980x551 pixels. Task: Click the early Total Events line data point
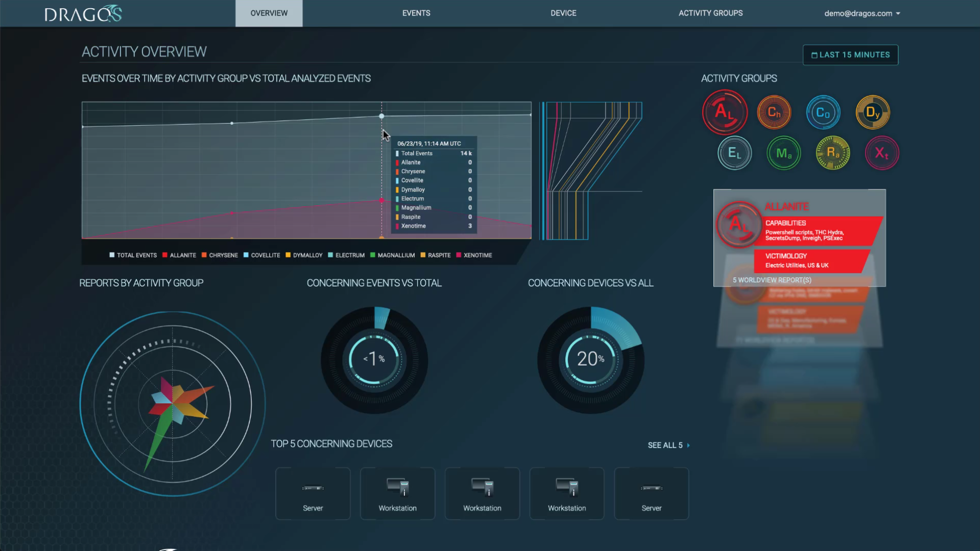[x=232, y=123]
